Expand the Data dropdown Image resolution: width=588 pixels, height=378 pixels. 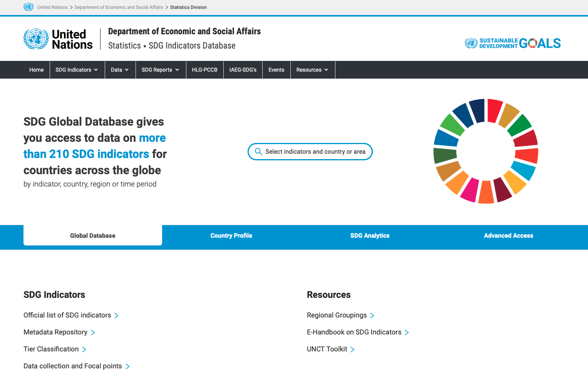point(120,70)
